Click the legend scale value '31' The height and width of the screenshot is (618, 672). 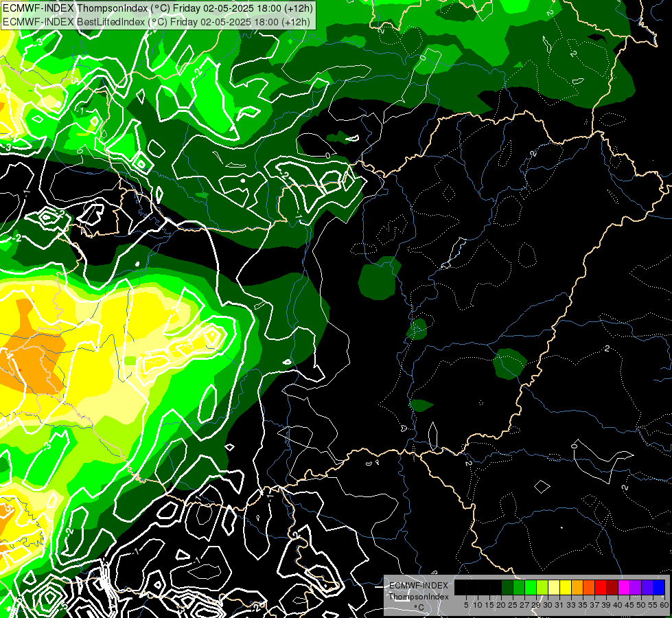[x=559, y=605]
